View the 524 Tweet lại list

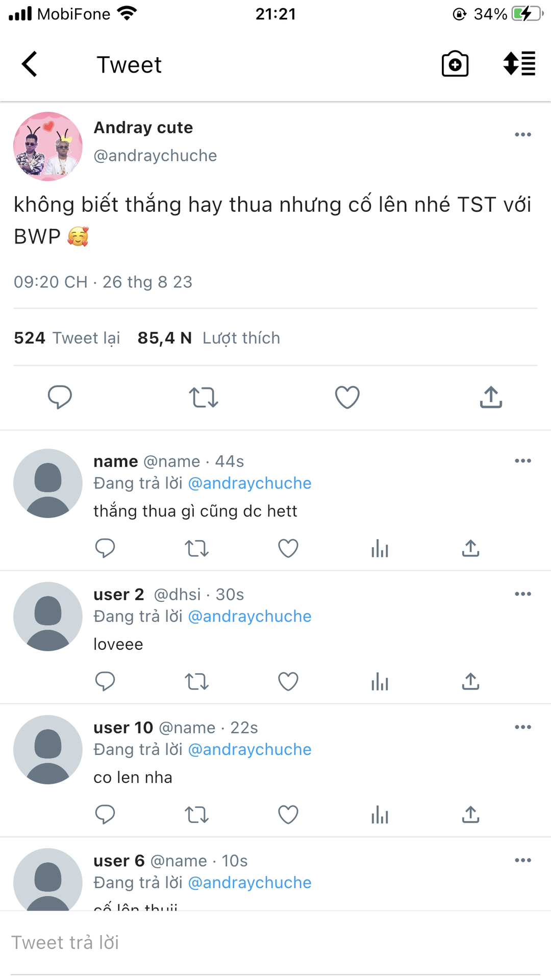click(67, 338)
